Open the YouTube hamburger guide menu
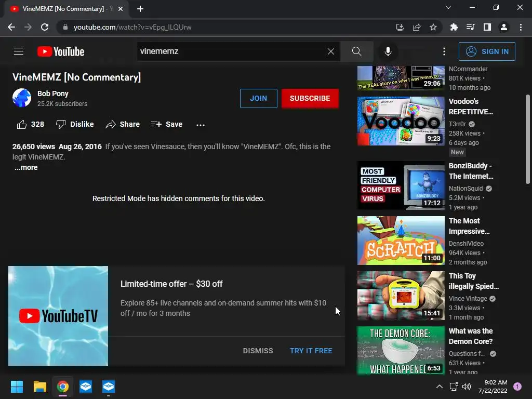Viewport: 532px width, 399px height. click(19, 51)
